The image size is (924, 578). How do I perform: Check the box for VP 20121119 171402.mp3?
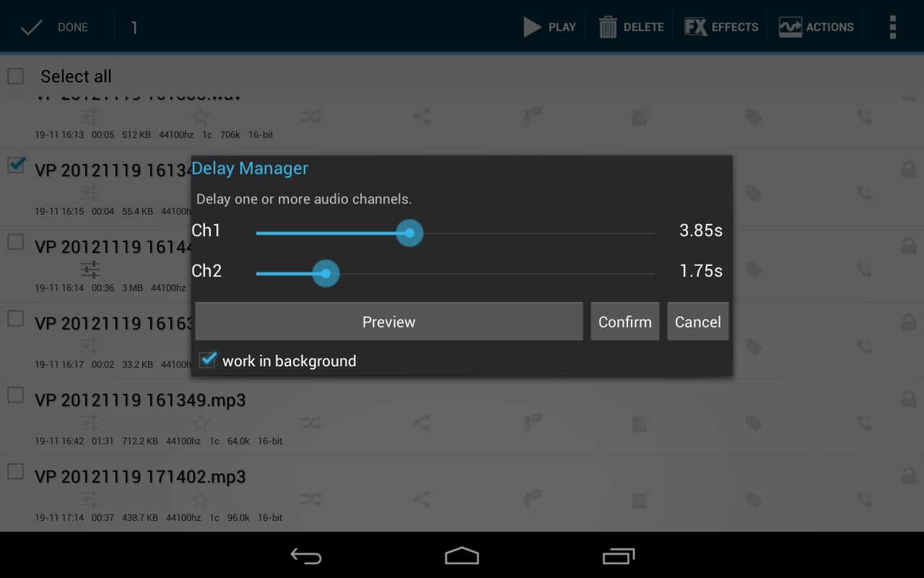(x=15, y=472)
